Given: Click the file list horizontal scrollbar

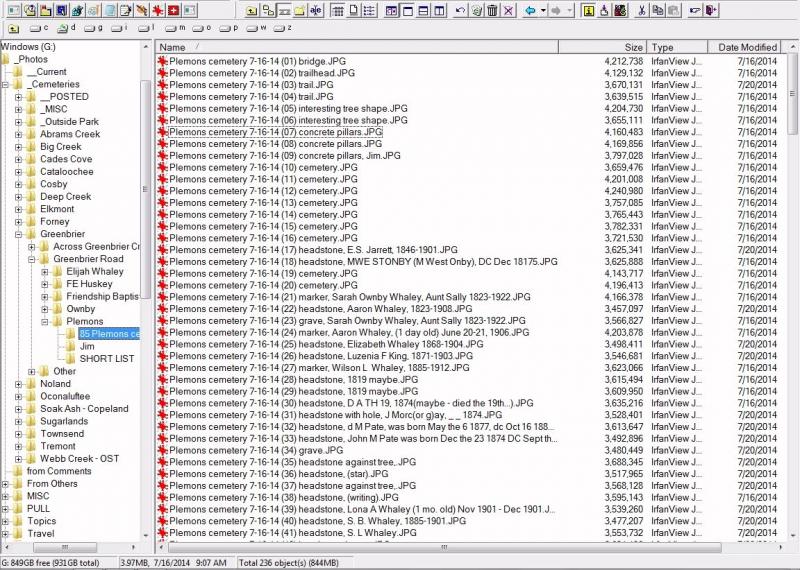Looking at the screenshot, I should pyautogui.click(x=440, y=547).
